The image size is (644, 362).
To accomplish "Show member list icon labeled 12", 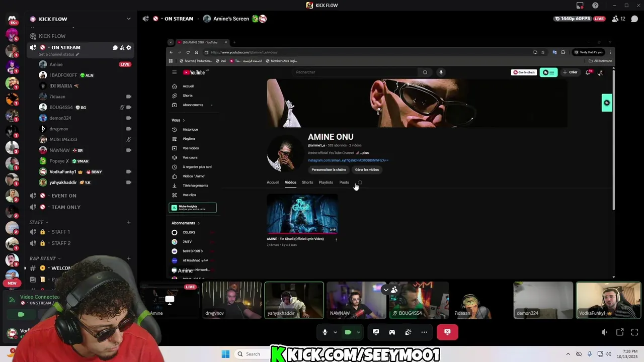I will coord(618,19).
